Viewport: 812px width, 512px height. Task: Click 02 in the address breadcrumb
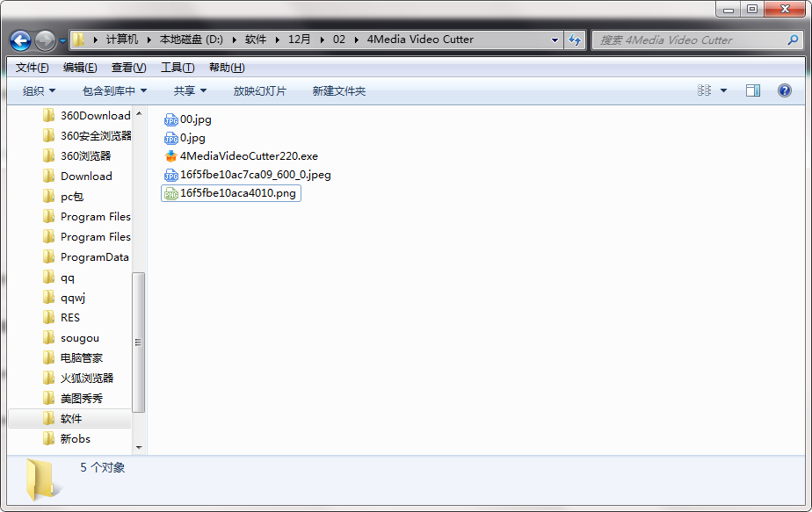(x=339, y=40)
